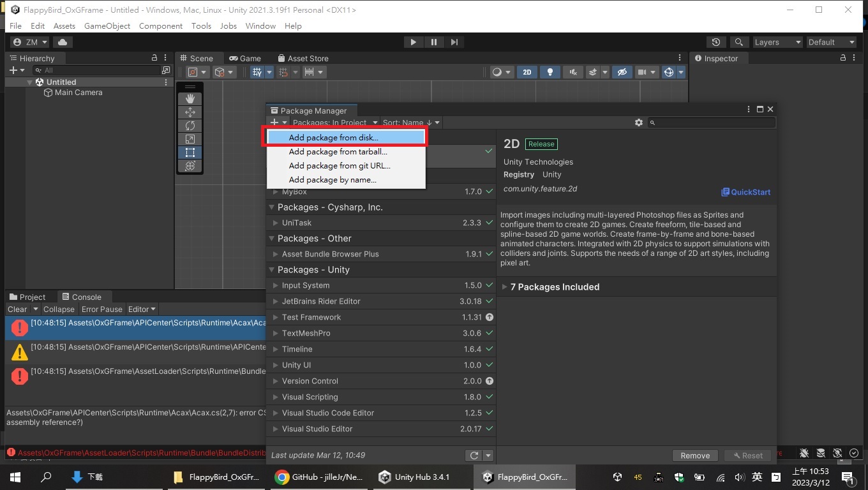Open the Scene camera settings dropdown
This screenshot has height=490, width=868.
(646, 72)
